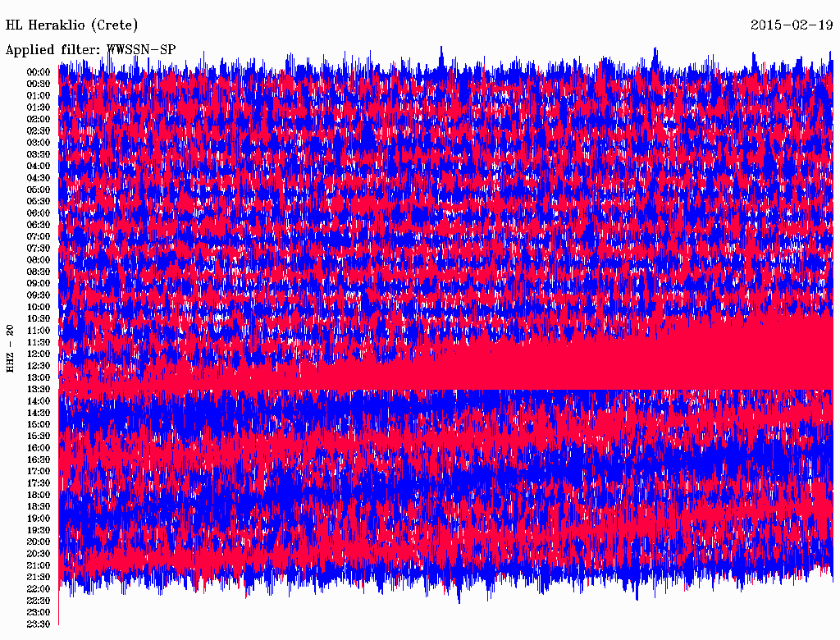
Task: Click the '19:30' time label
Action: point(38,531)
